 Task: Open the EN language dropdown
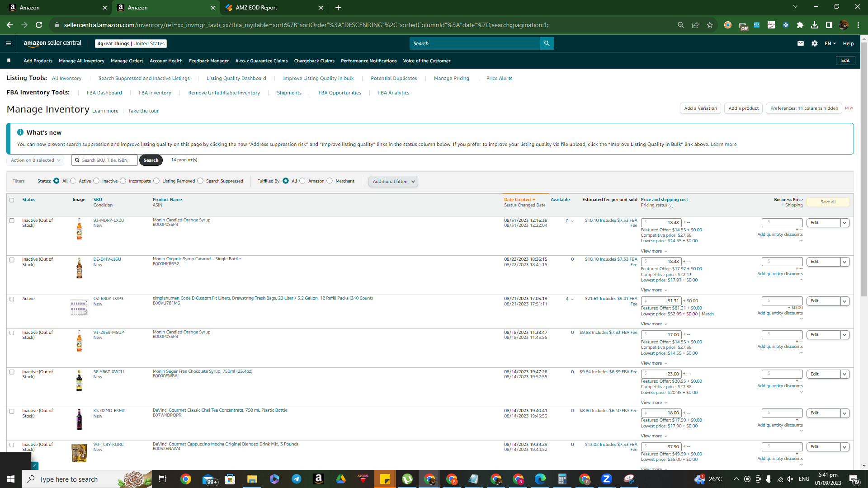coord(830,43)
